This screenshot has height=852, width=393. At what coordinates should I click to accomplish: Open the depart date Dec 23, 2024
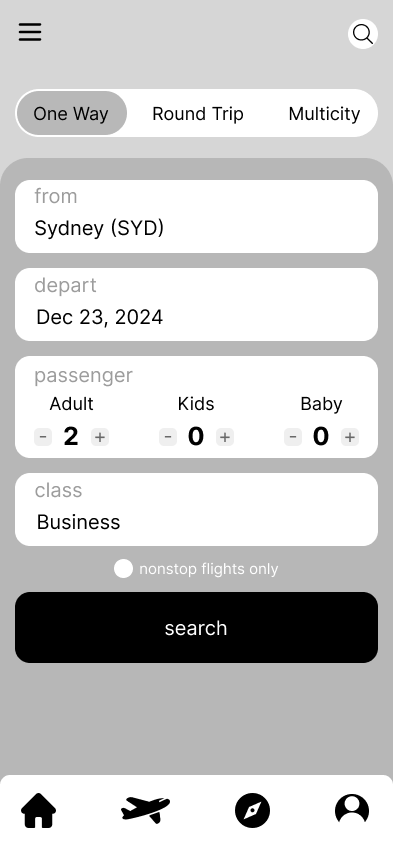[196, 305]
